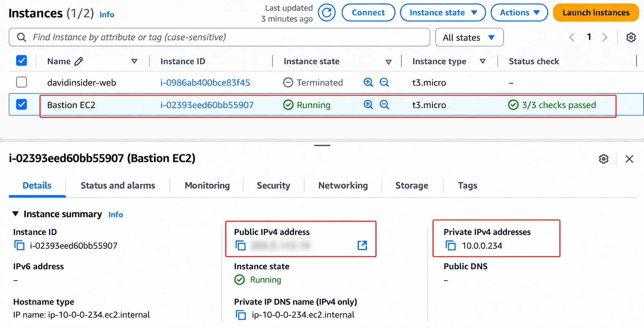Uncheck the Bastion EC2 instance checkbox
Screen dimensions: 644x328
22,104
